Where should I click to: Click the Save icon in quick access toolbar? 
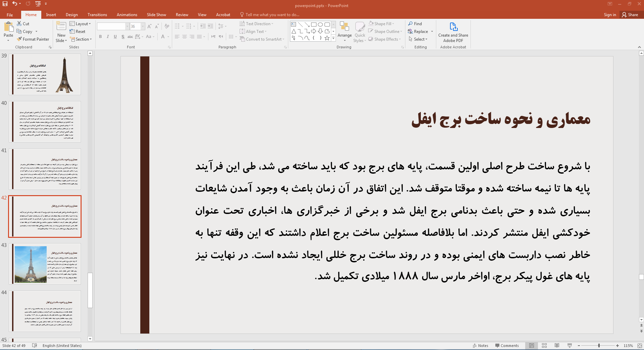(x=5, y=4)
